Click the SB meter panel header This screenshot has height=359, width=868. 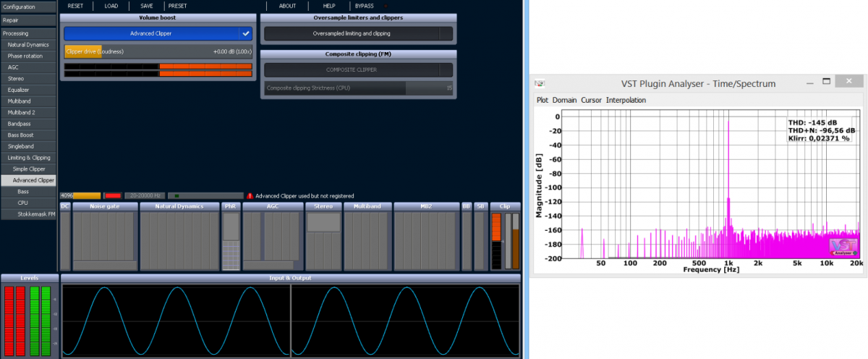click(x=481, y=206)
